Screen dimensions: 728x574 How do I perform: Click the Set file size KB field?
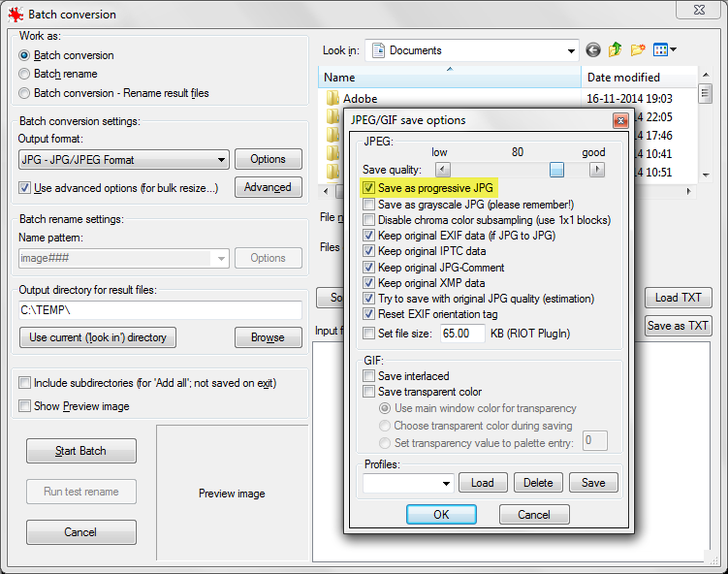pyautogui.click(x=462, y=333)
